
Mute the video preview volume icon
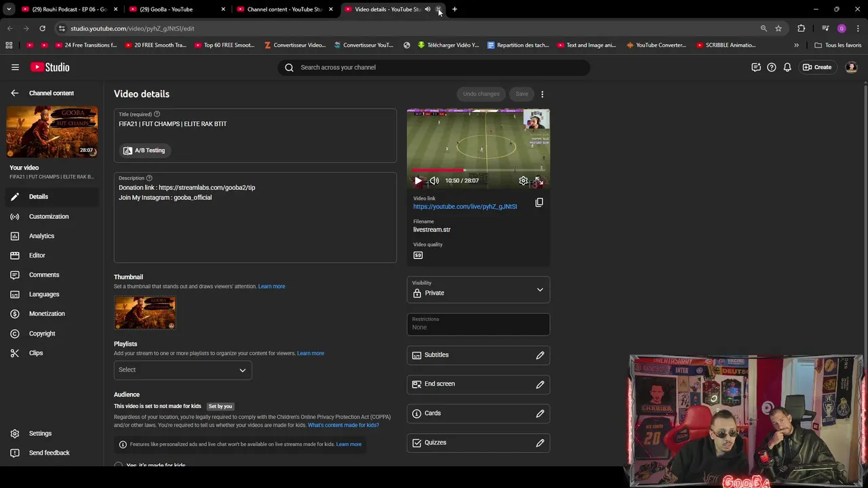[434, 181]
